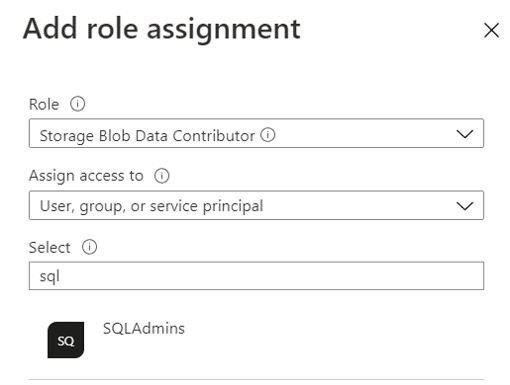This screenshot has height=385, width=510.
Task: Open the Role dropdown combo box
Action: pyautogui.click(x=256, y=133)
